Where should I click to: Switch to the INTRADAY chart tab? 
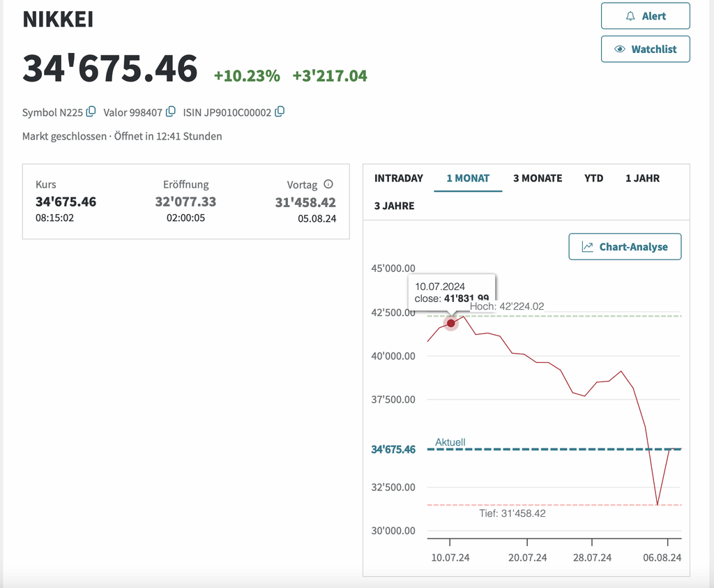pyautogui.click(x=398, y=178)
